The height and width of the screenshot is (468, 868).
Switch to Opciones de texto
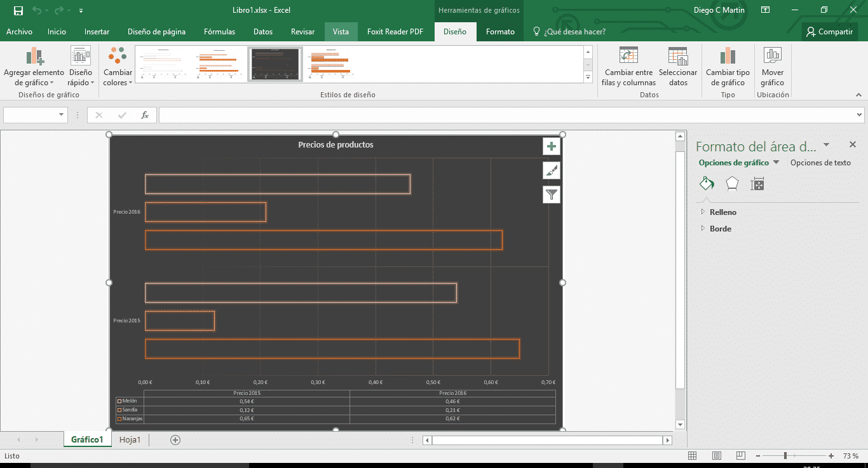click(x=820, y=163)
